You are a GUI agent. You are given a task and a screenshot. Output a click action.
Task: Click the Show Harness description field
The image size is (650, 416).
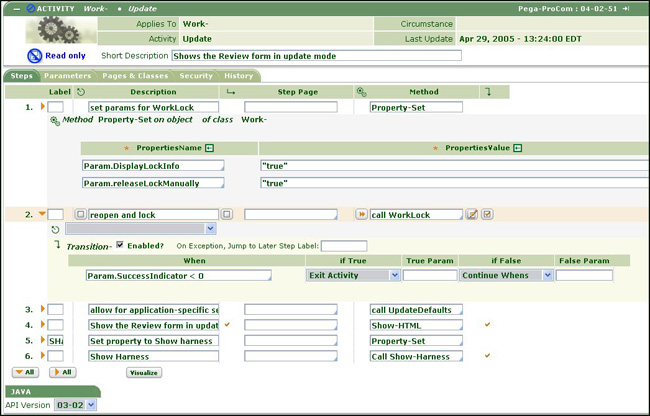[153, 356]
